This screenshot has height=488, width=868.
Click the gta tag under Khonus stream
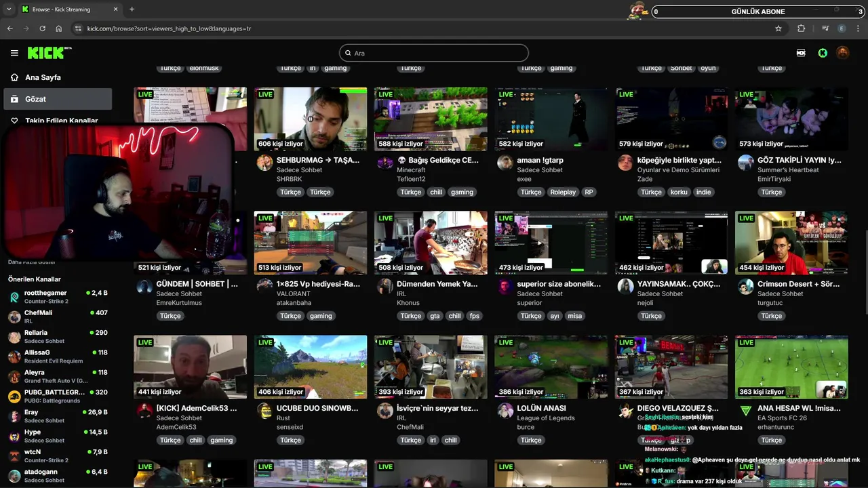tap(435, 316)
